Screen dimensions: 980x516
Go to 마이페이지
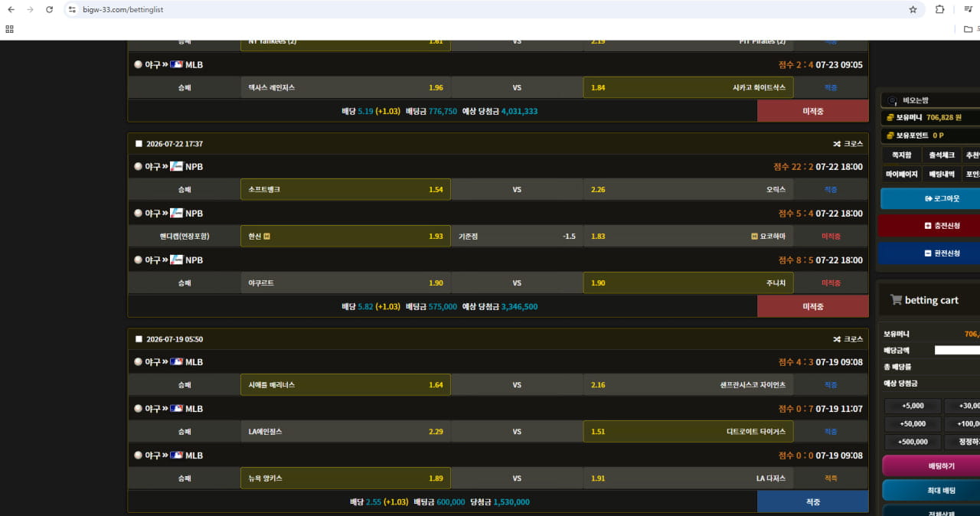(x=901, y=174)
